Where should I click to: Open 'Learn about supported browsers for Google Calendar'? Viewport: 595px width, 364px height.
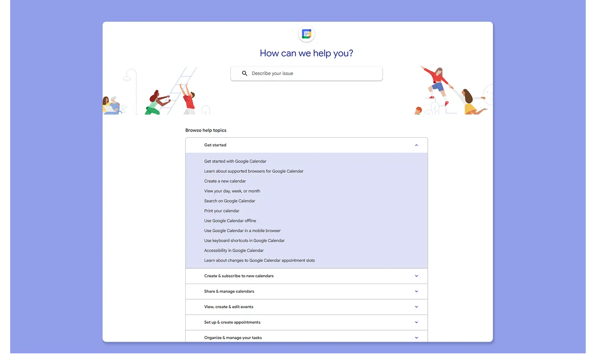point(254,171)
